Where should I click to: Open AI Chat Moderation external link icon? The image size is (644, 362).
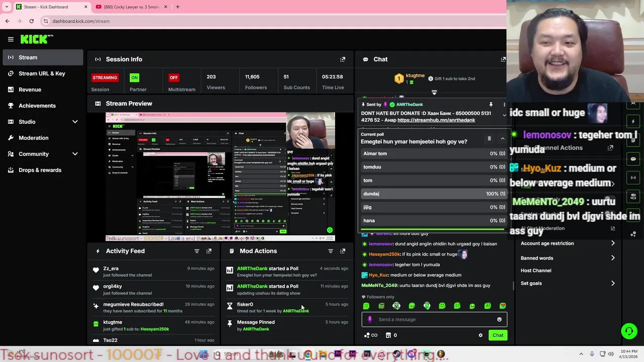[612, 228]
